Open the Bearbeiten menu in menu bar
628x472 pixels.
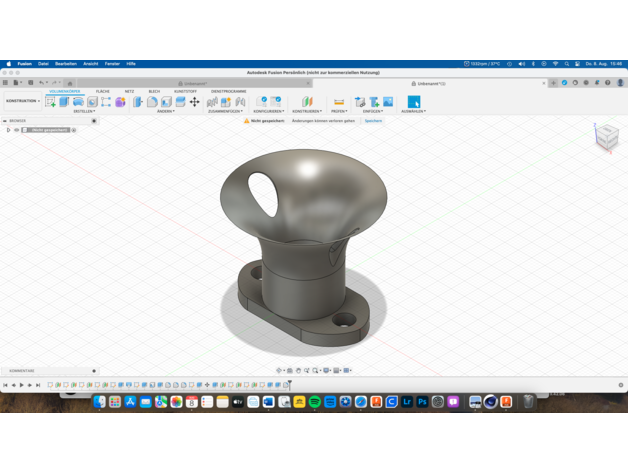coord(65,63)
